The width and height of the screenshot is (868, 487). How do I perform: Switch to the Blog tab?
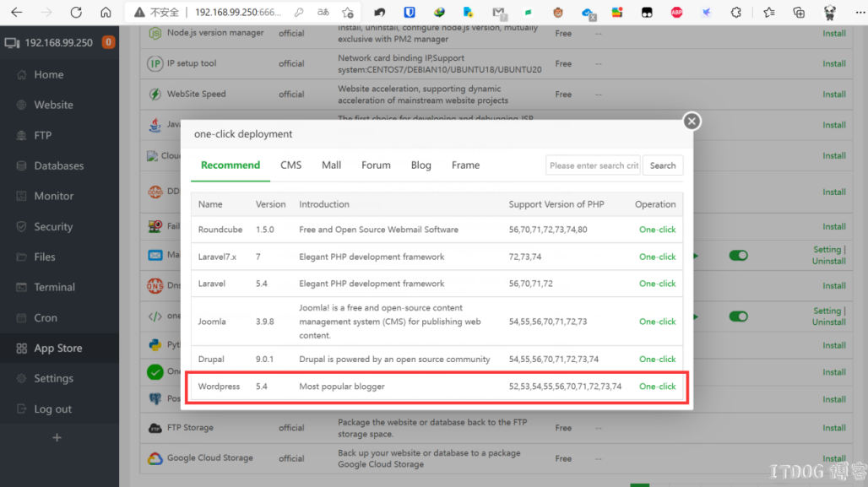(x=420, y=165)
